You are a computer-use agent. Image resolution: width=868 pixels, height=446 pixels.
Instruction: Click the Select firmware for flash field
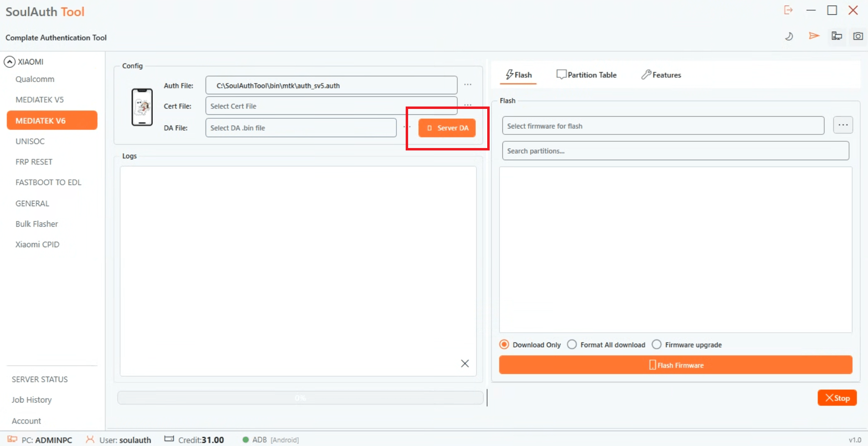pos(663,126)
